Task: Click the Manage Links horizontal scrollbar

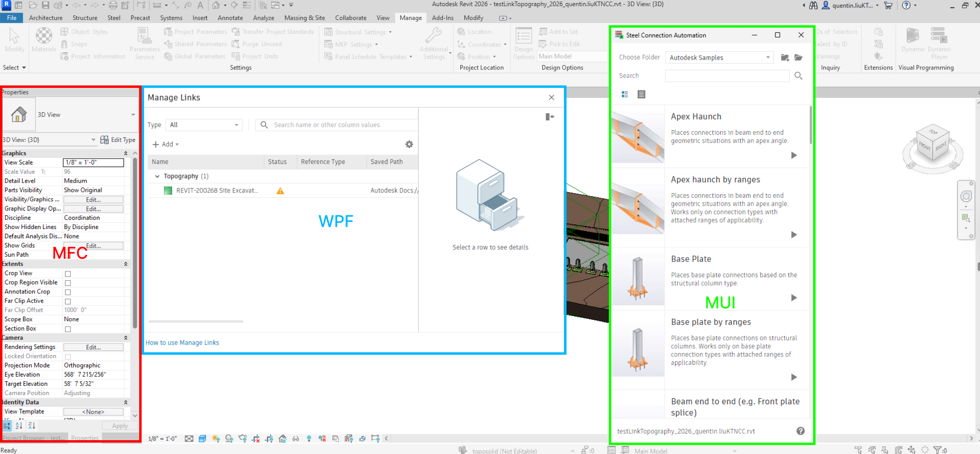Action: pyautogui.click(x=196, y=321)
